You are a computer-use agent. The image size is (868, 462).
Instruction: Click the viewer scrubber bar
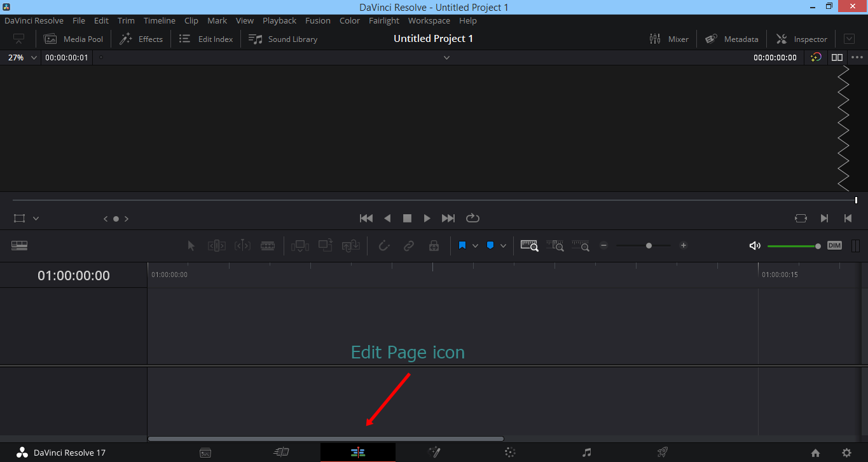(x=434, y=200)
